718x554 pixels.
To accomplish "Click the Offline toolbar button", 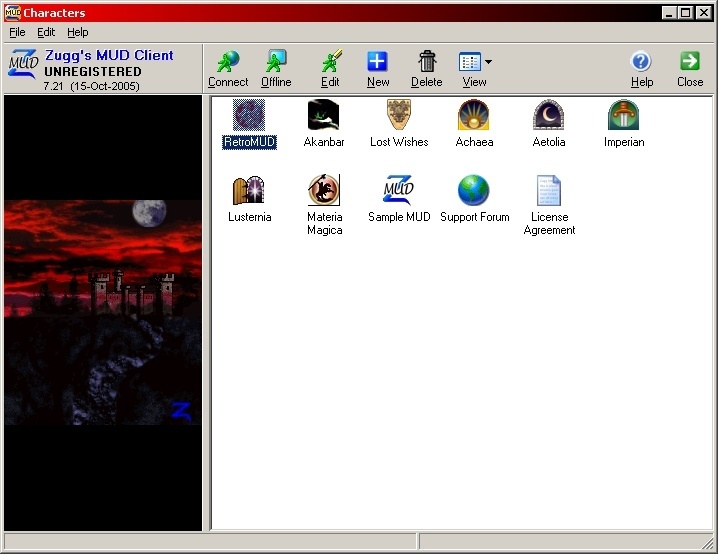I will coord(276,69).
